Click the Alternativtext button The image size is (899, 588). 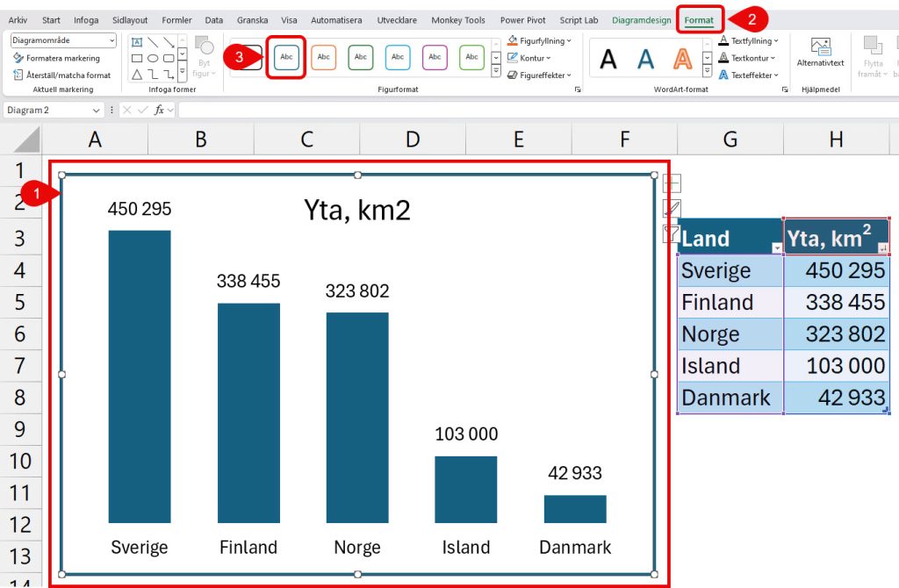coord(821,52)
